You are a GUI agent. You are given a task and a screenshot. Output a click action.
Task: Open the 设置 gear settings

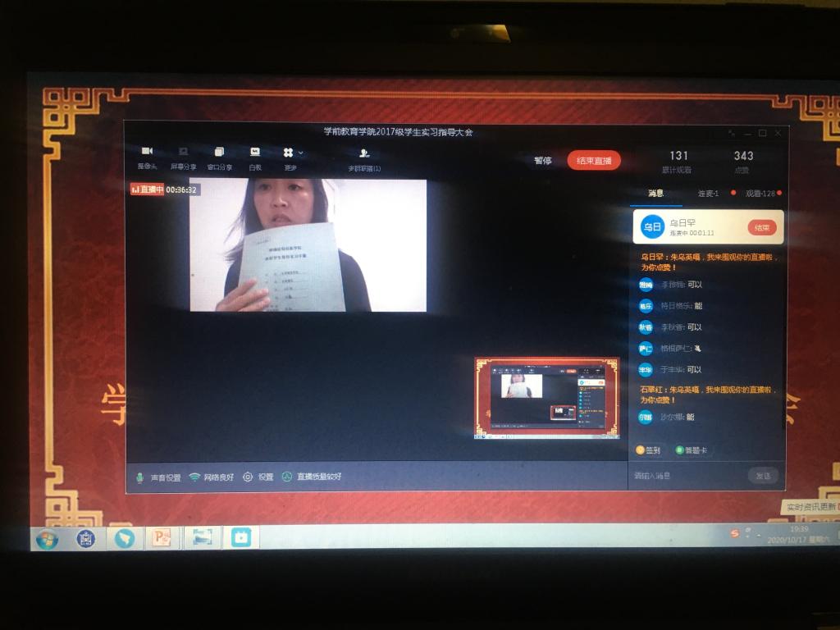click(258, 477)
